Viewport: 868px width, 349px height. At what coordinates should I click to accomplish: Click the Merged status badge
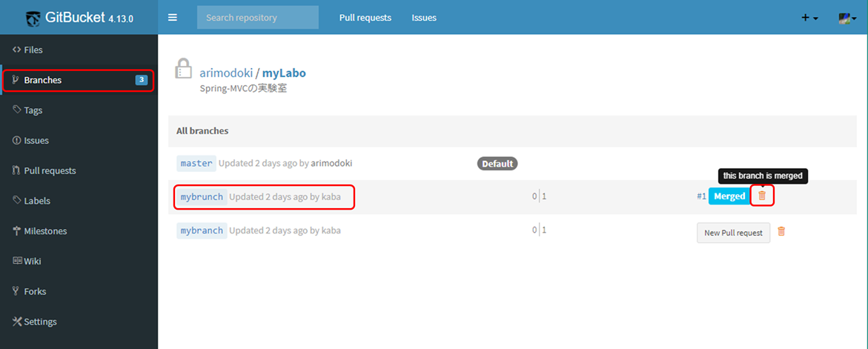click(729, 196)
